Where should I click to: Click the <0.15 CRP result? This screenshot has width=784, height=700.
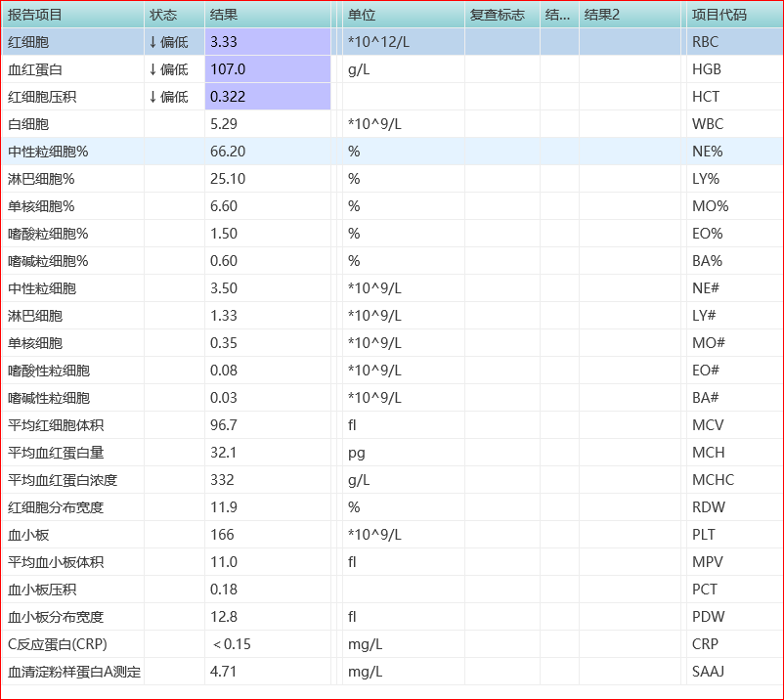click(232, 644)
